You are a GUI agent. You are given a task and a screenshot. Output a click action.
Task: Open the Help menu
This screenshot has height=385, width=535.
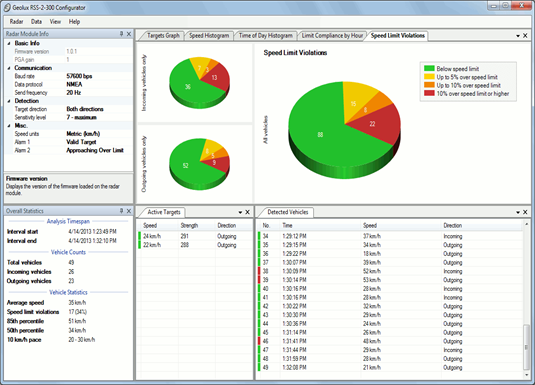(74, 22)
